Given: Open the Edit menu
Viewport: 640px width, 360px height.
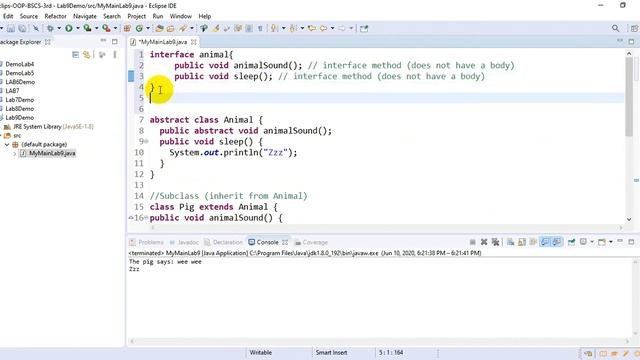Looking at the screenshot, I should (8, 16).
